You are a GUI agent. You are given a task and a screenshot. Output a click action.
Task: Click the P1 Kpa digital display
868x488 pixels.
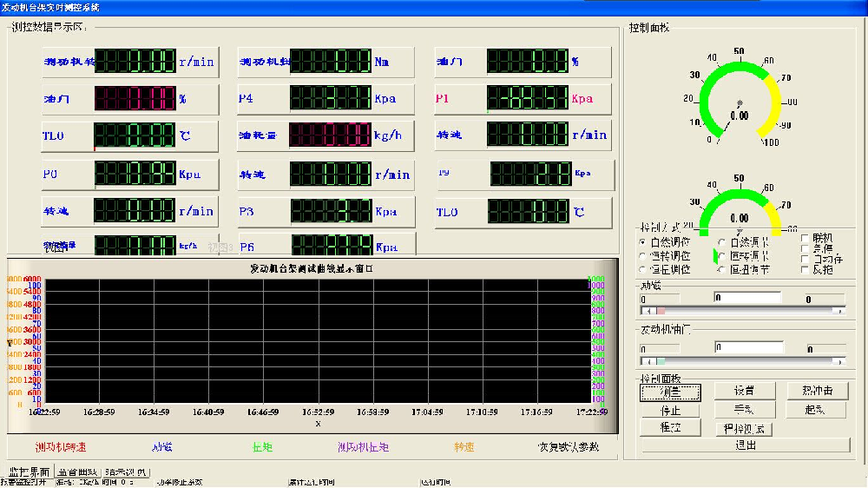pos(528,98)
